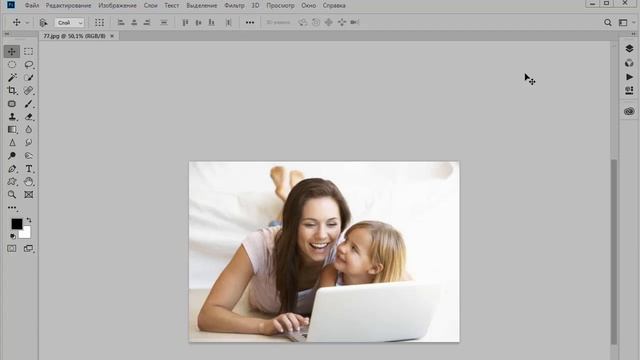Select the Move tool in the toolbox
Screen dimensions: 640x360
(11, 51)
